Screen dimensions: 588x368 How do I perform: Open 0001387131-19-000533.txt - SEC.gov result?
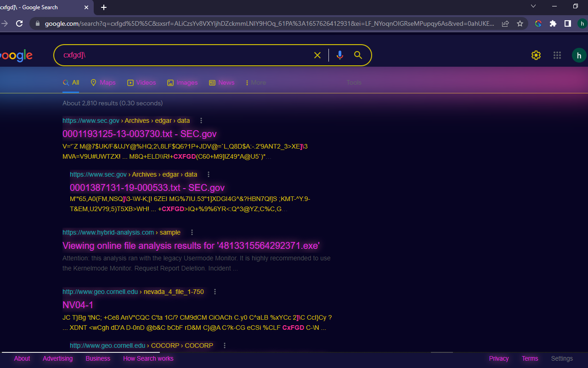coord(147,188)
